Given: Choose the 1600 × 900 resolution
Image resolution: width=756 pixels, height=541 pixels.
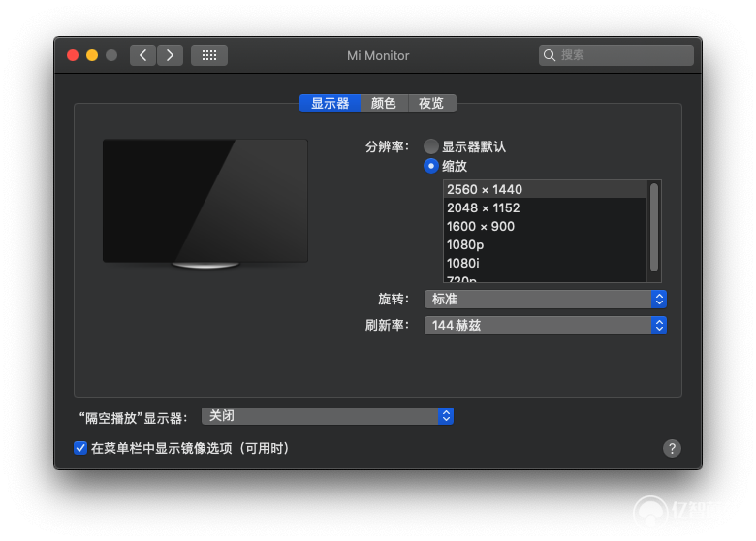Looking at the screenshot, I should coord(545,226).
